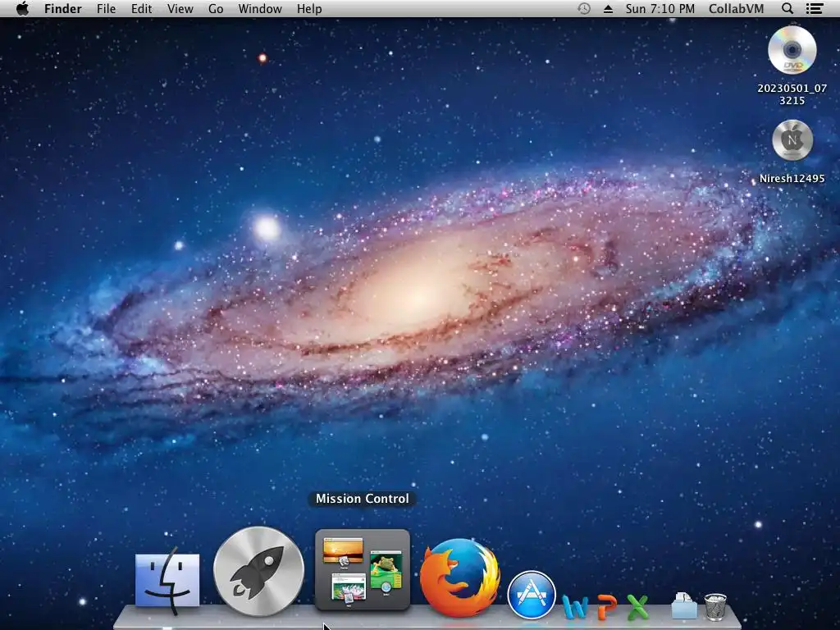Open Spotlight search magnifier
The height and width of the screenshot is (630, 840).
pyautogui.click(x=787, y=8)
